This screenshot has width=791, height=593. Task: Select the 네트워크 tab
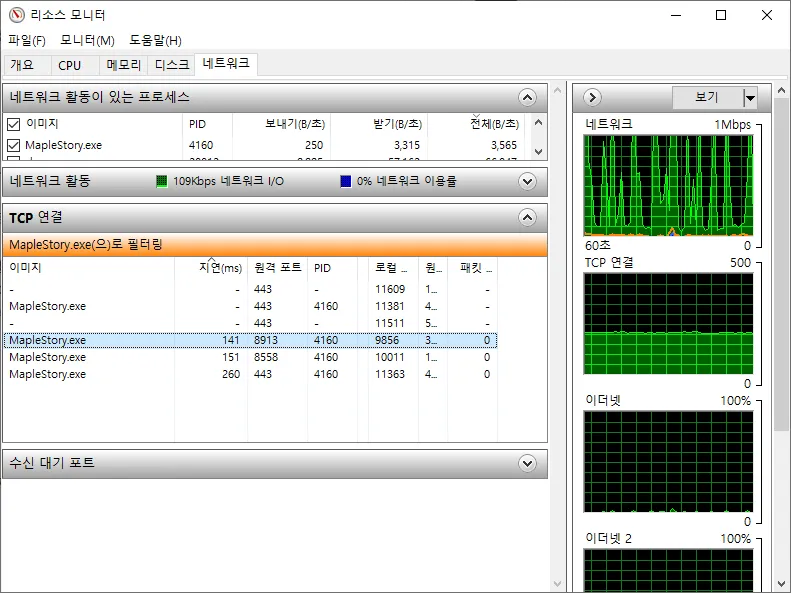pos(226,64)
